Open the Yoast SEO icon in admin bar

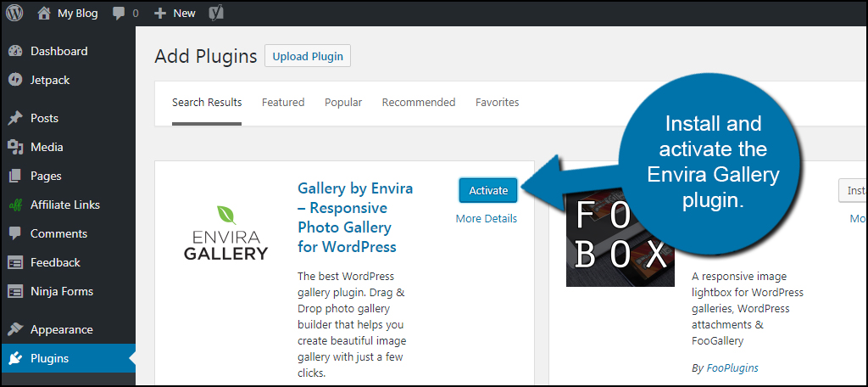(216, 14)
